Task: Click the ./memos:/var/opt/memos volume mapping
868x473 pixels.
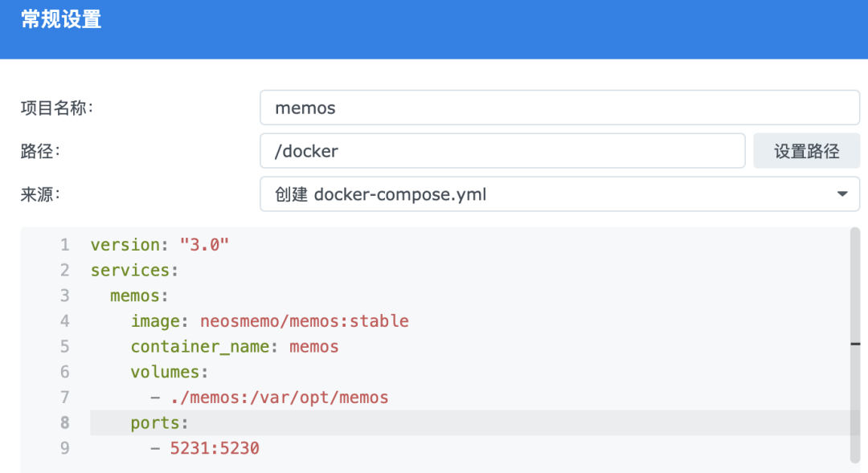Action: click(279, 398)
